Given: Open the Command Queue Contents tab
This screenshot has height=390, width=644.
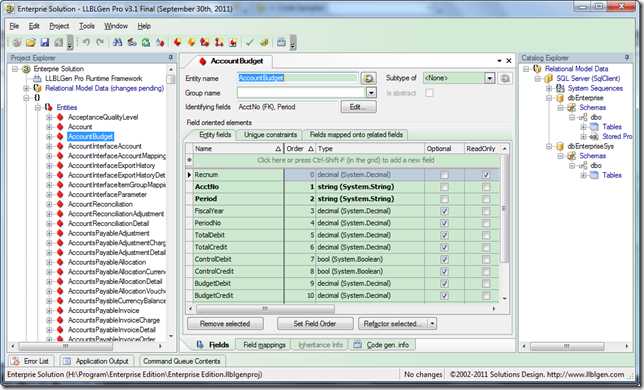Looking at the screenshot, I should pyautogui.click(x=182, y=361).
